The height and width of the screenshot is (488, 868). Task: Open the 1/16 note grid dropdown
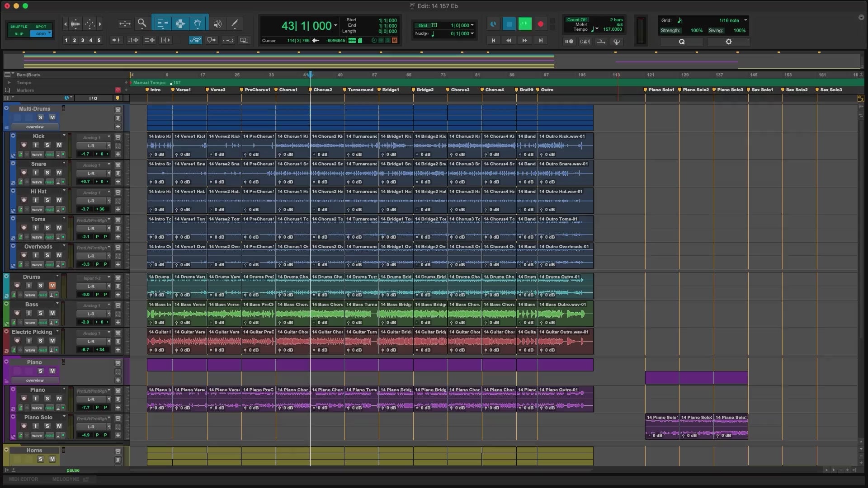(x=745, y=20)
